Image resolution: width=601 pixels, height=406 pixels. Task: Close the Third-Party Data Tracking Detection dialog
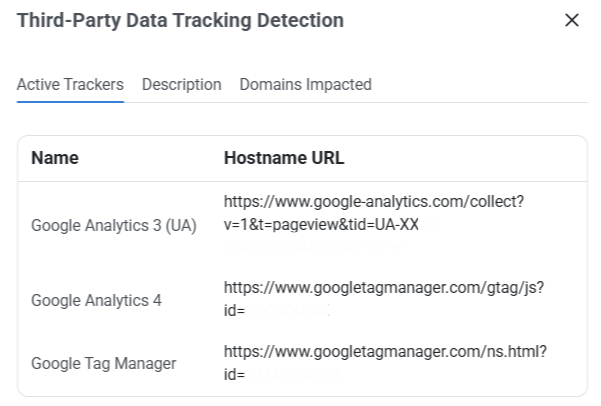(571, 20)
